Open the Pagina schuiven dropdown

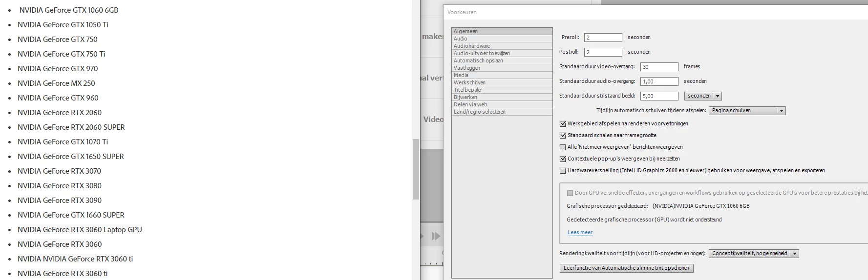(x=747, y=111)
